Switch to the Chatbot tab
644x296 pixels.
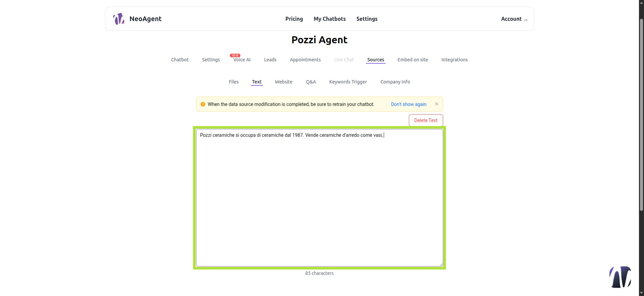pos(180,60)
